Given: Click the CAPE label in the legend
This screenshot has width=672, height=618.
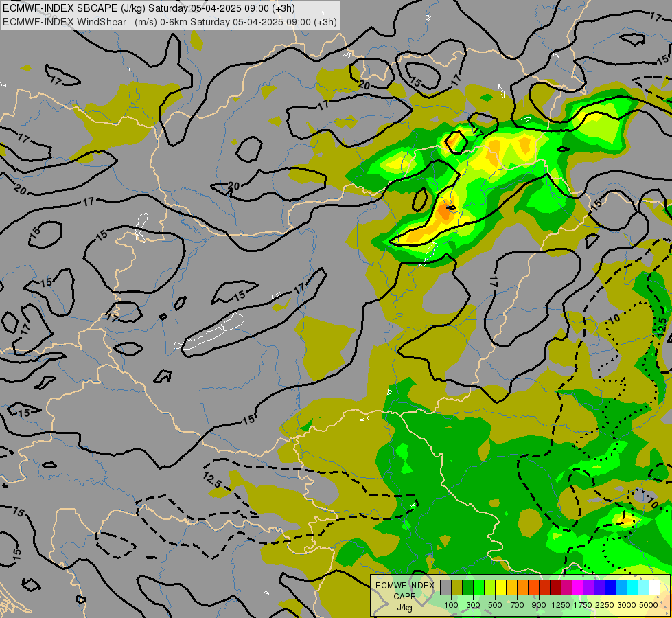Looking at the screenshot, I should click(404, 597).
